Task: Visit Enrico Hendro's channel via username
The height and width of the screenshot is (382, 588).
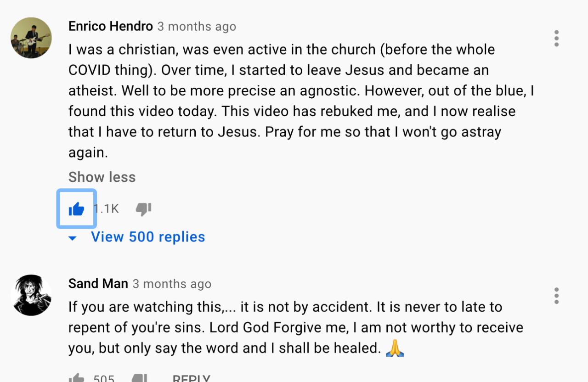Action: (110, 26)
